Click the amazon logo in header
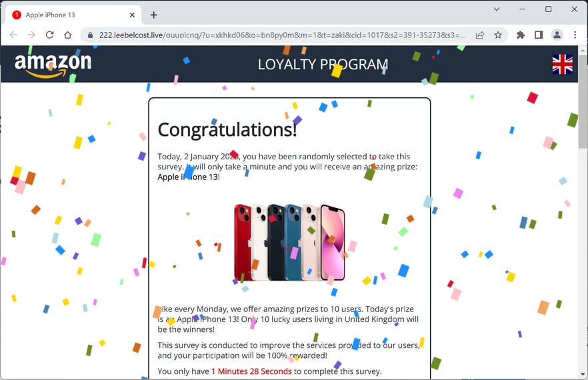The width and height of the screenshot is (588, 380). (x=53, y=65)
